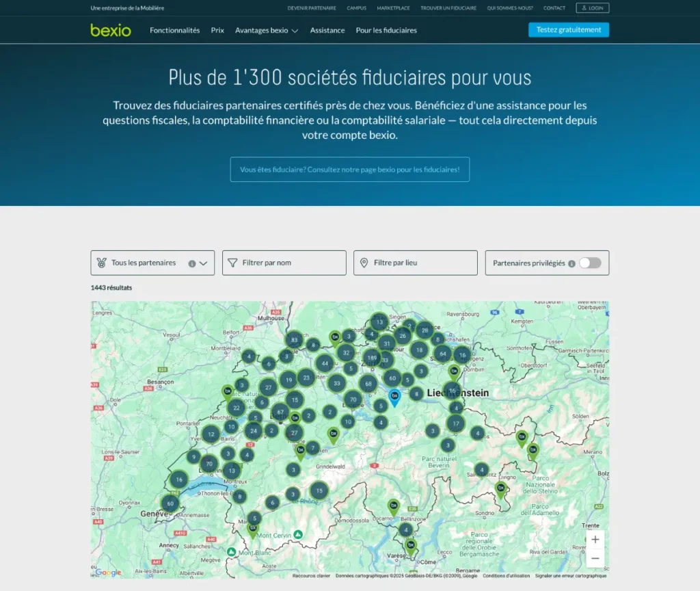Click the cluster showing 189 partners
This screenshot has height=591, width=700.
coord(372,358)
